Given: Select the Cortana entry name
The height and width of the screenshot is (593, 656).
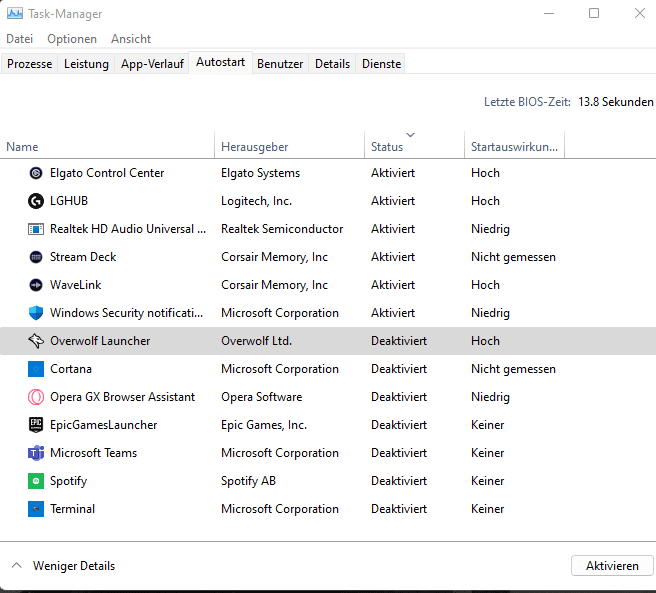Looking at the screenshot, I should pos(71,369).
